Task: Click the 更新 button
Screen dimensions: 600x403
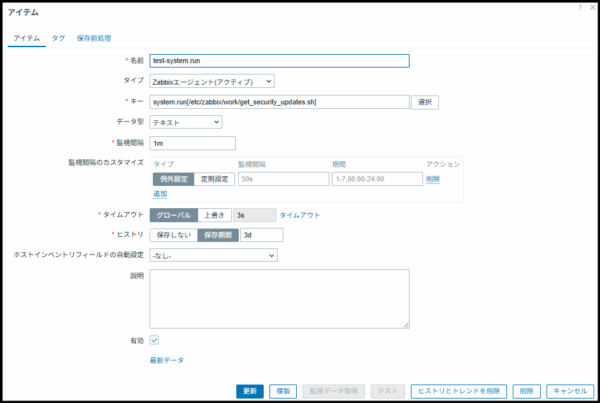Action: 250,391
